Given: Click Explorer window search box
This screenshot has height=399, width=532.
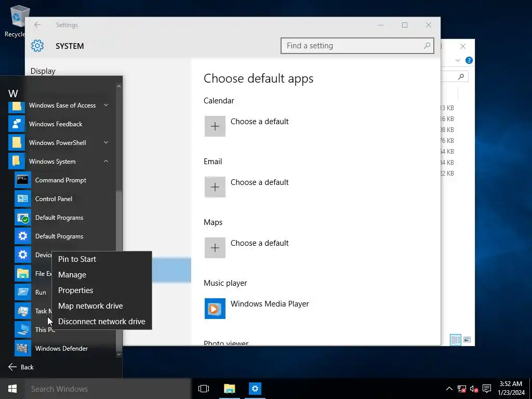Looking at the screenshot, I should coord(455,76).
